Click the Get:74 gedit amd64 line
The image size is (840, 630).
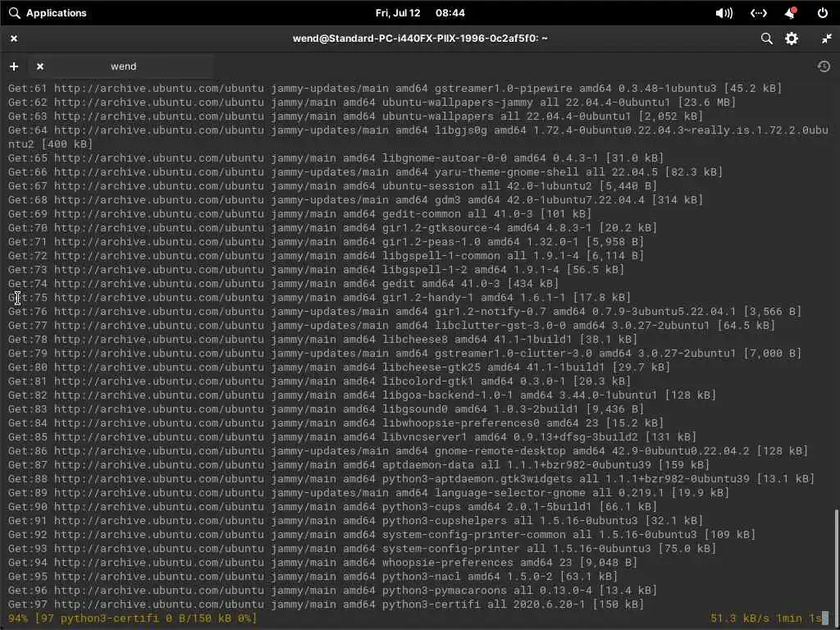pos(283,283)
